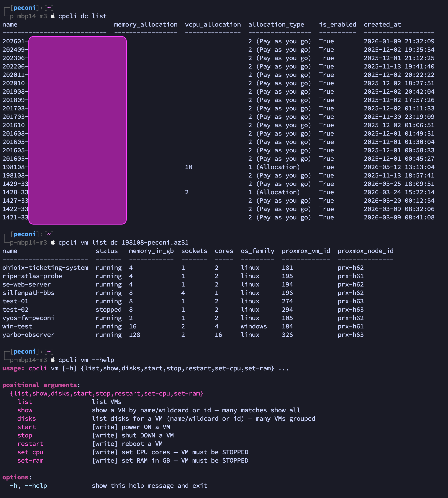Click the 'options' heading

click(16, 477)
